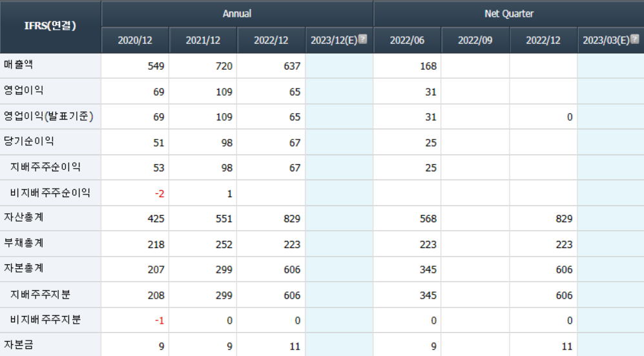
Task: Click the 2022/06 quarter column header
Action: (407, 40)
